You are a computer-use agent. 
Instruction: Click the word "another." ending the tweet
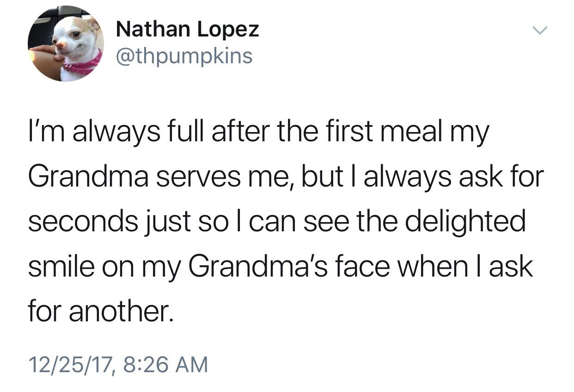(x=122, y=312)
